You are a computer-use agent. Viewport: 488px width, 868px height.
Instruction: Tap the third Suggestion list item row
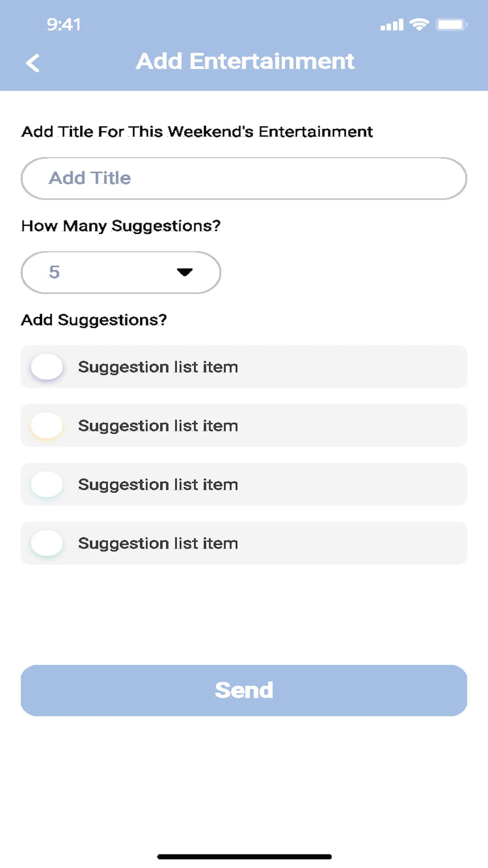click(244, 484)
